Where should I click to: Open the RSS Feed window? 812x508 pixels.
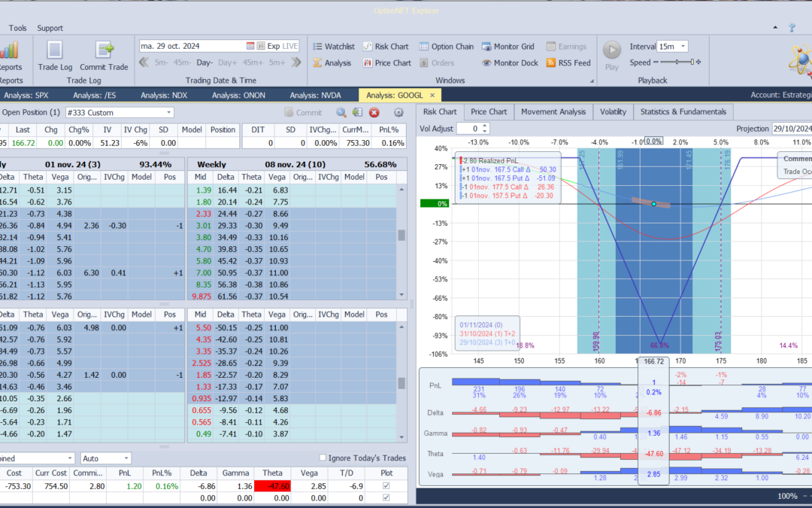point(568,63)
